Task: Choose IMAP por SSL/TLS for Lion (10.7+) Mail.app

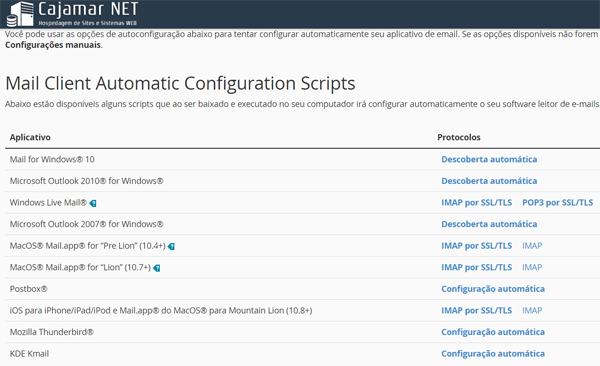Action: click(476, 267)
